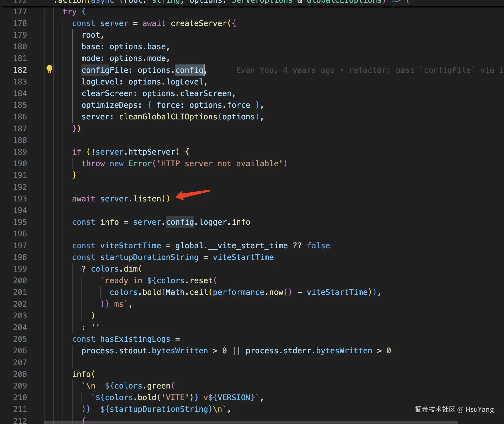
Task: Click line number 208 in the gutter
Action: click(20, 374)
